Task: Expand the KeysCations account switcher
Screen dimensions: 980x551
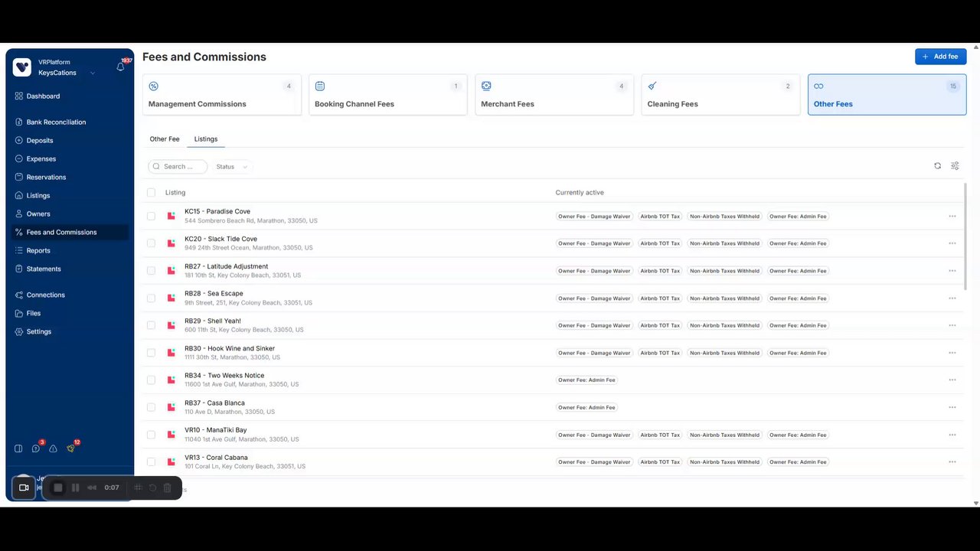Action: 93,73
